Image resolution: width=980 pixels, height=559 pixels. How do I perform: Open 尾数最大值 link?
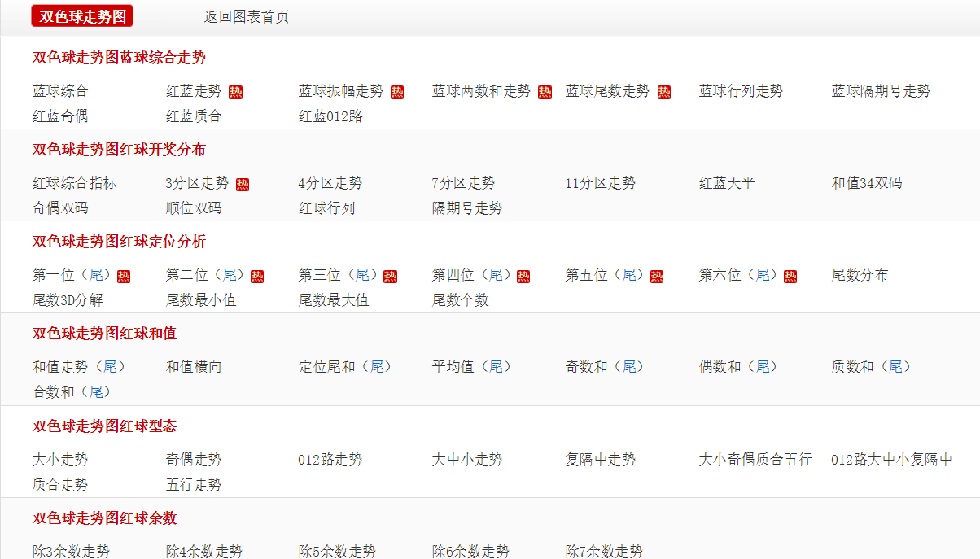[x=334, y=300]
